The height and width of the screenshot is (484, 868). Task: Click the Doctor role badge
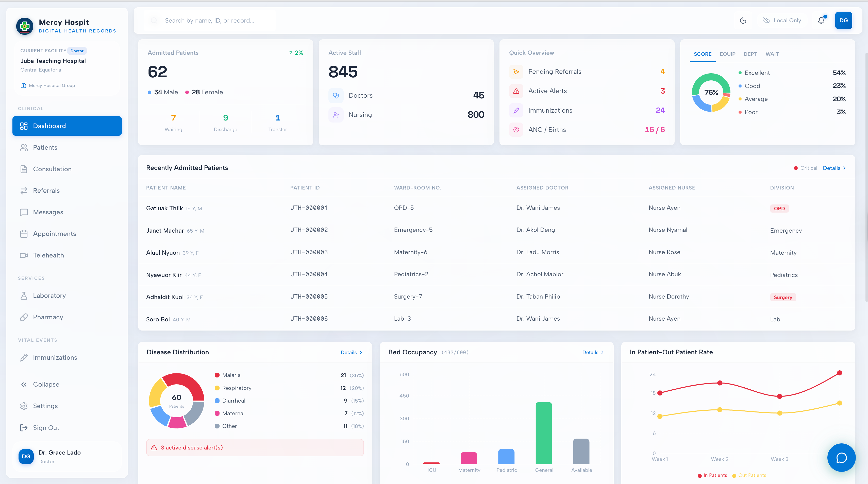click(77, 51)
